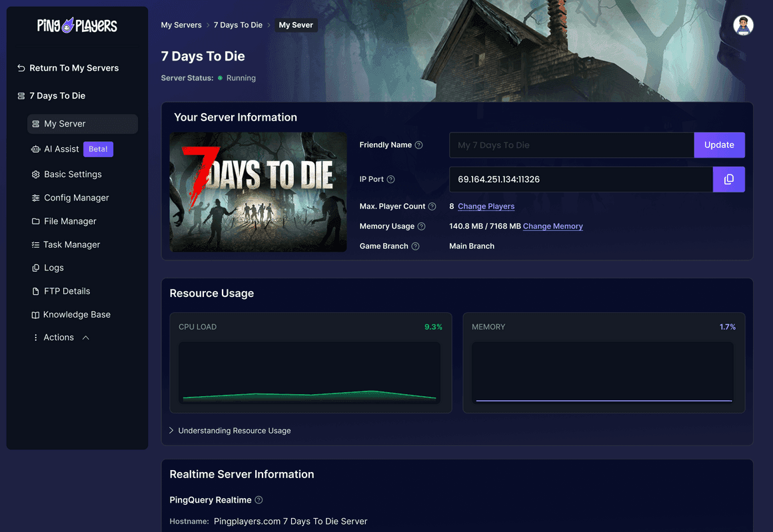The image size is (773, 532).
Task: Click 7 Days To Die sidebar heading
Action: point(57,96)
